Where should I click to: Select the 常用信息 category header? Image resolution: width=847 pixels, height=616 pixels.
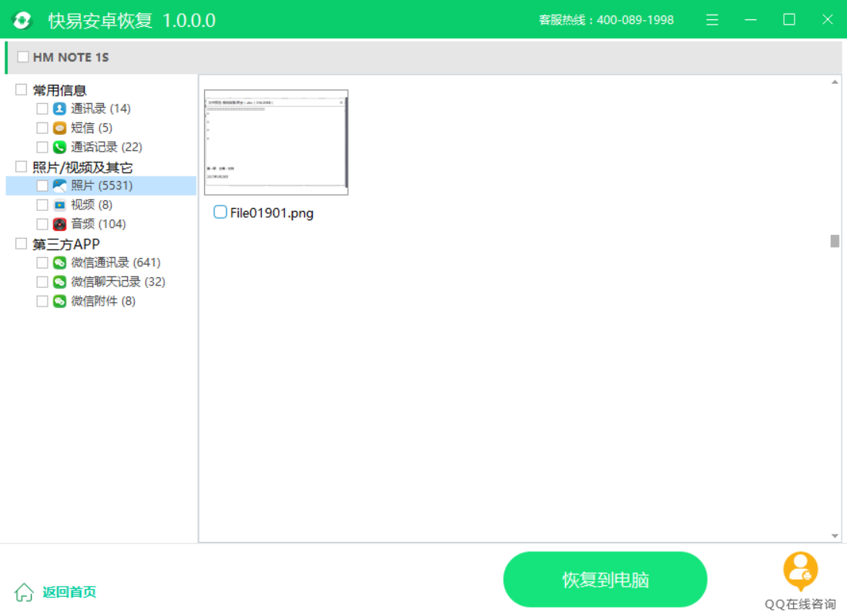click(x=59, y=89)
